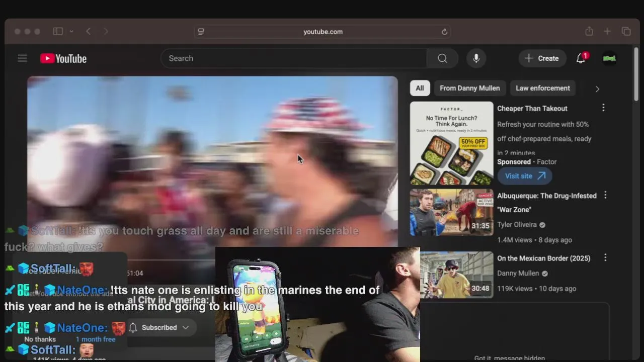
Task: Select the All filter chip
Action: click(x=420, y=88)
